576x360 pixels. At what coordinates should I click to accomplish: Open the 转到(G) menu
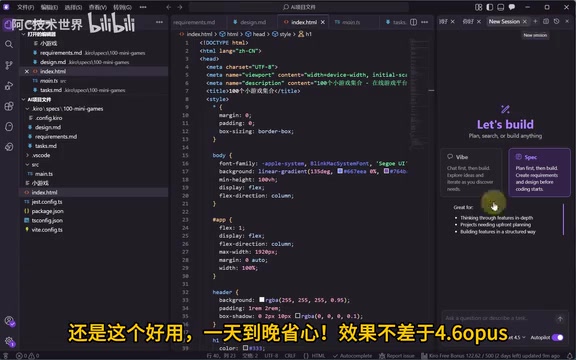pyautogui.click(x=122, y=7)
